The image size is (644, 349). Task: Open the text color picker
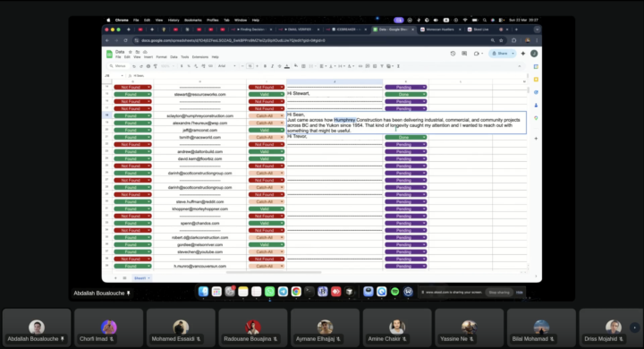(x=287, y=66)
